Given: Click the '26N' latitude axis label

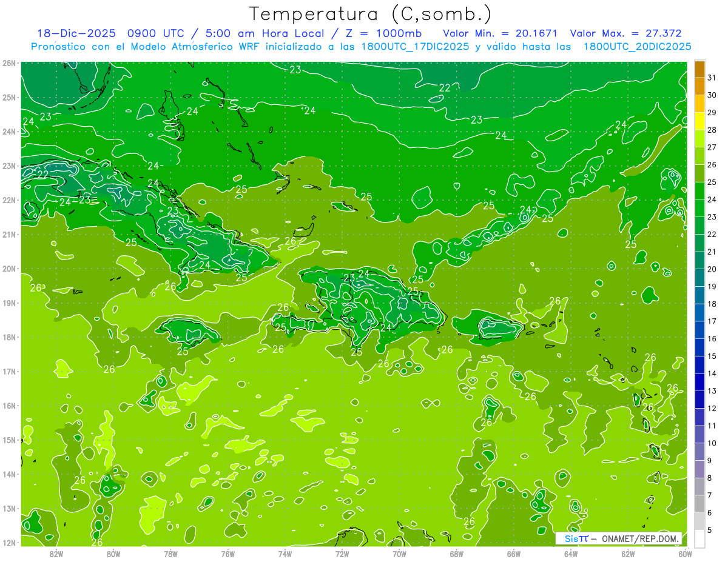Looking at the screenshot, I should (x=9, y=63).
